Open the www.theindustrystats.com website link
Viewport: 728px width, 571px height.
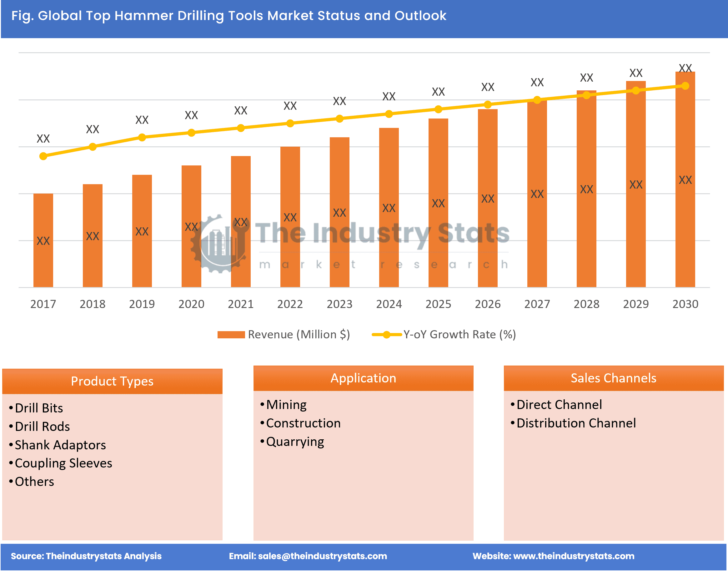coord(574,556)
